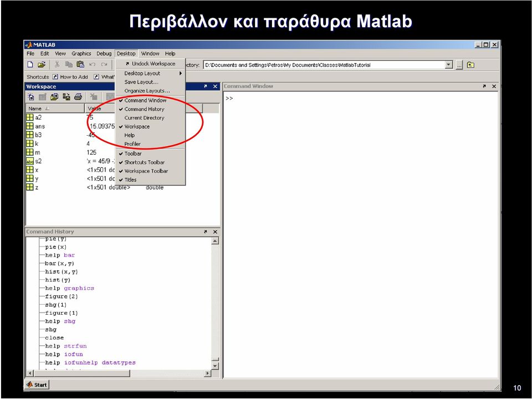
Task: Click the MATLAB Start button
Action: pos(37,385)
